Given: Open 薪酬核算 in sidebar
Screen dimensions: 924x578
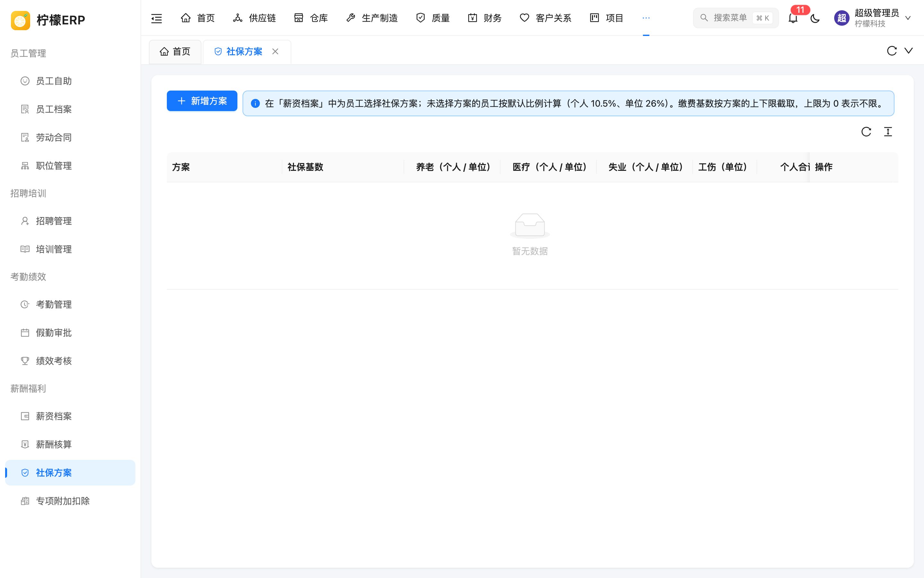Looking at the screenshot, I should click(x=70, y=445).
